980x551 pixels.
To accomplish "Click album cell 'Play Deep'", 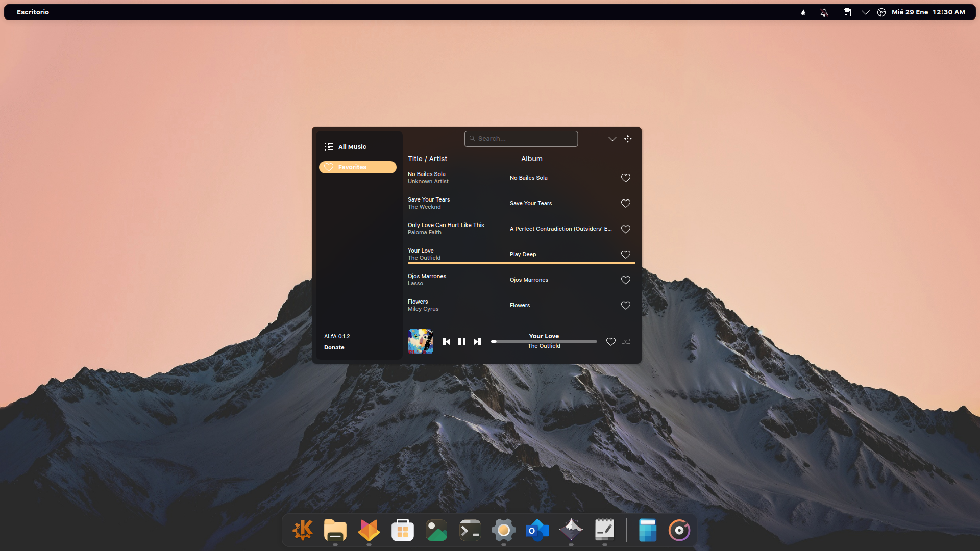I will coord(523,254).
